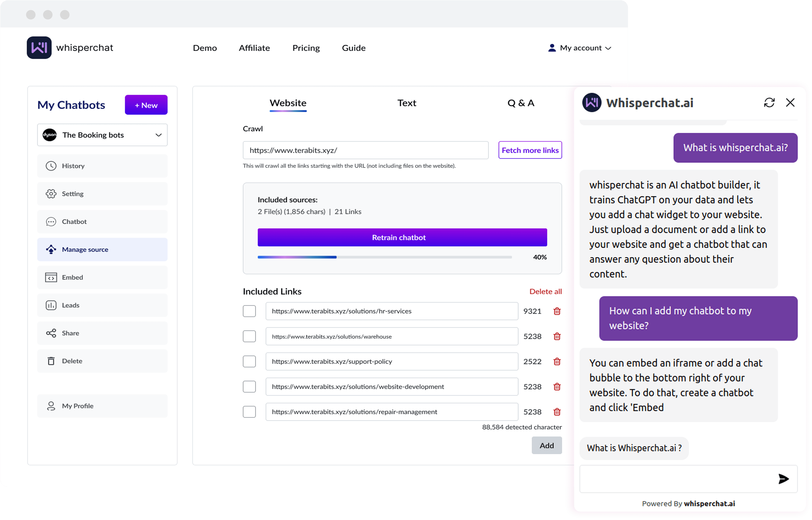Open the Leads chart icon
The height and width of the screenshot is (520, 812).
pos(51,305)
